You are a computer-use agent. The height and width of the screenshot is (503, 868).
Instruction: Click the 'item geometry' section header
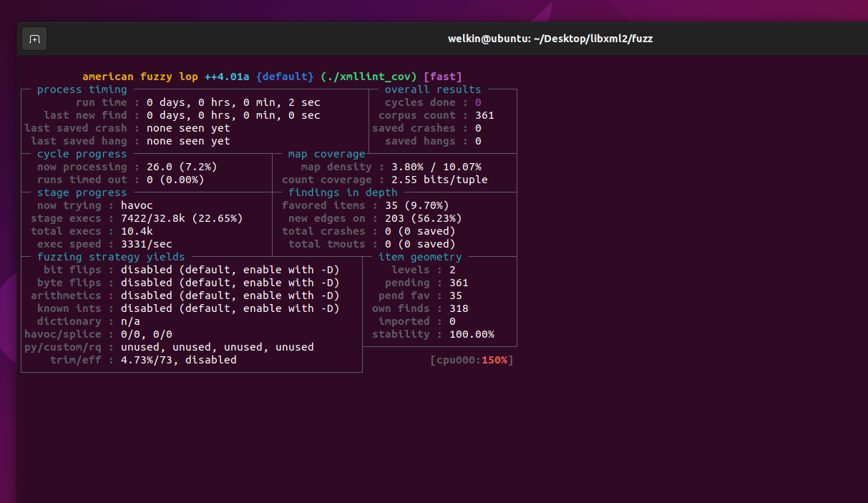pyautogui.click(x=420, y=257)
